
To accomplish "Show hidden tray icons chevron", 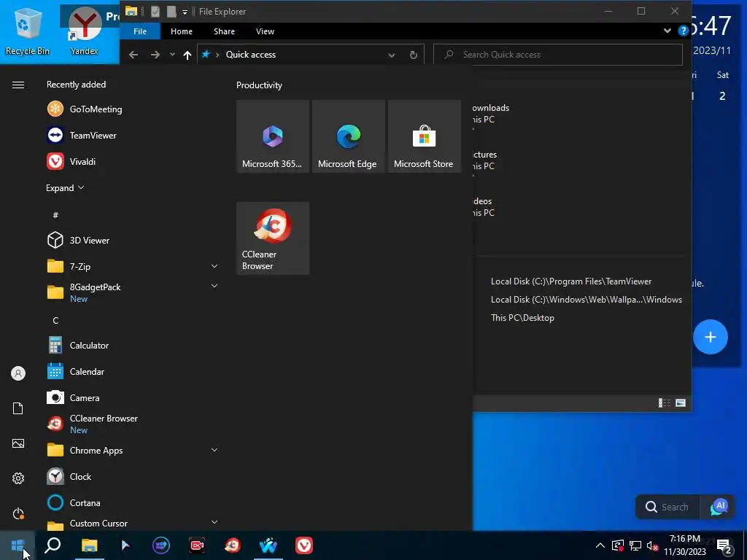I will click(600, 545).
